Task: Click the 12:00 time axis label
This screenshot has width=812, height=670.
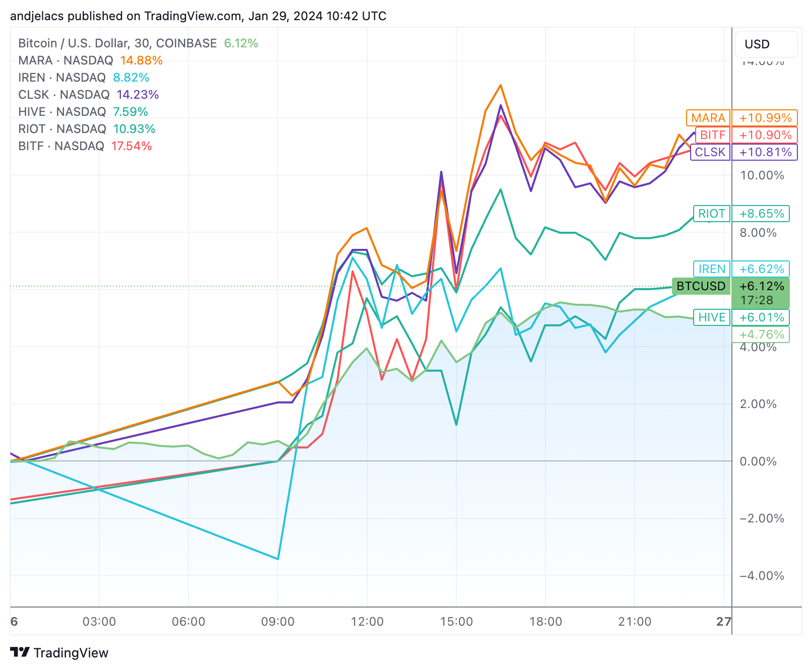Action: [367, 622]
